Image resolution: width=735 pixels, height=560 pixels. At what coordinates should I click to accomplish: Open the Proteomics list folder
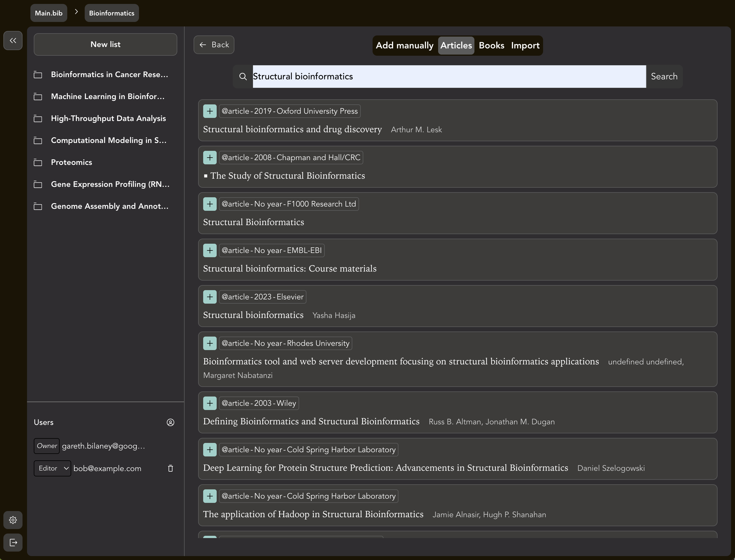(71, 162)
